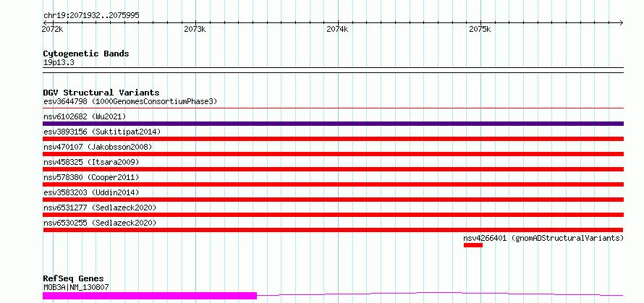The width and height of the screenshot is (644, 303).
Task: Click the DGV Structural Variants track title
Action: (x=101, y=93)
